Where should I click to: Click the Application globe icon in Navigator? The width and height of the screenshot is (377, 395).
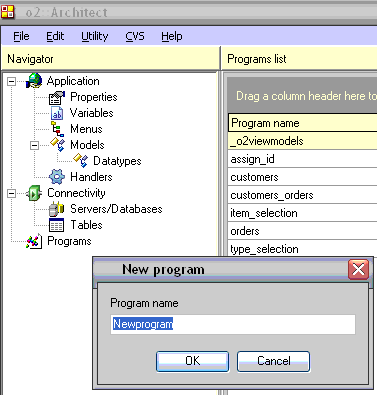click(34, 81)
